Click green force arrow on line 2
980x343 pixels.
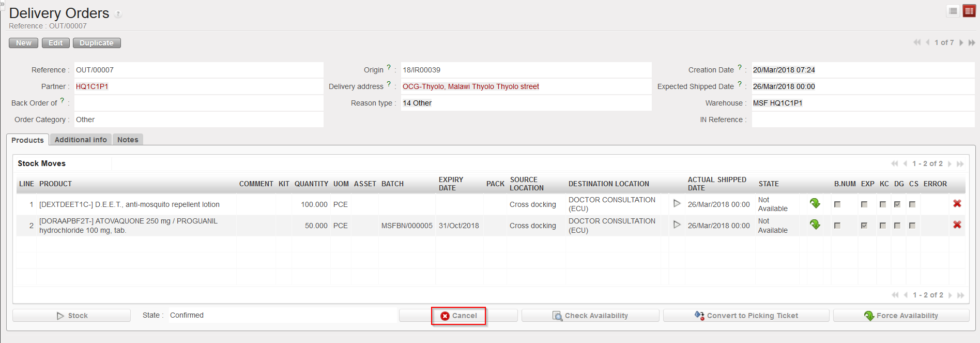tap(815, 225)
